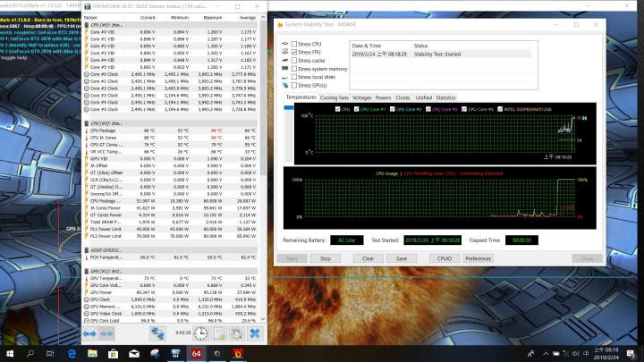644x362 pixels.
Task: Switch to Statistics tab
Action: click(x=445, y=97)
